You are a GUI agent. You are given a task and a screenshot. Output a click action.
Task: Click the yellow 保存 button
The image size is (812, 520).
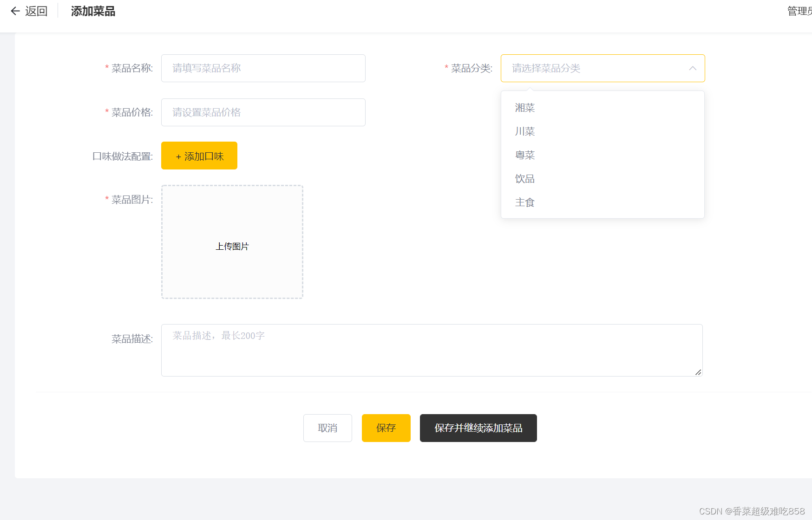pos(386,428)
